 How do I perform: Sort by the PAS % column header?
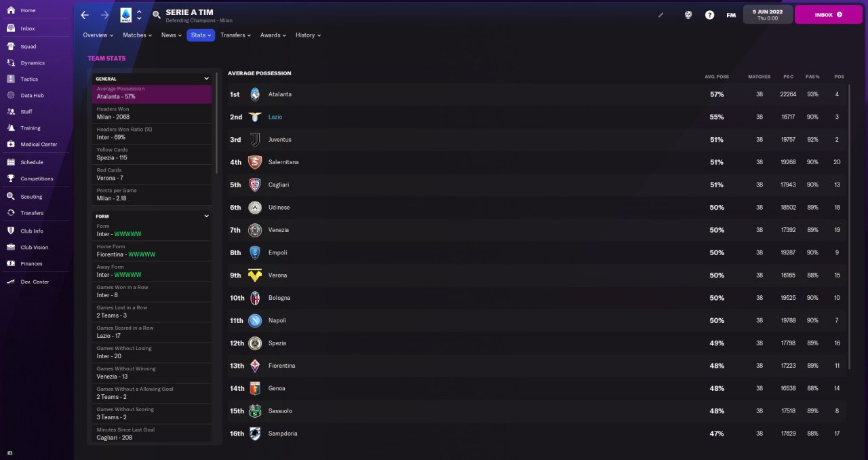(x=812, y=77)
